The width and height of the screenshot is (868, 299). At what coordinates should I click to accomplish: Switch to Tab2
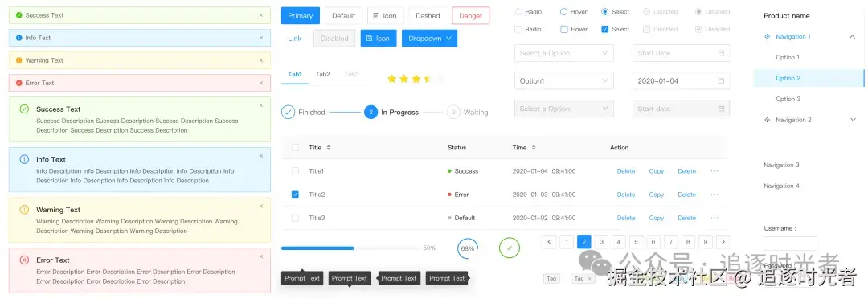(x=323, y=74)
